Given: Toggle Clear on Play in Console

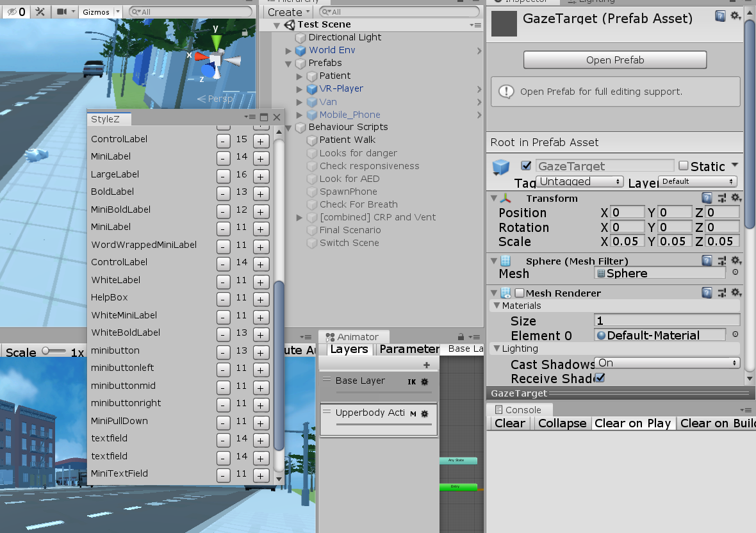Looking at the screenshot, I should [x=632, y=423].
